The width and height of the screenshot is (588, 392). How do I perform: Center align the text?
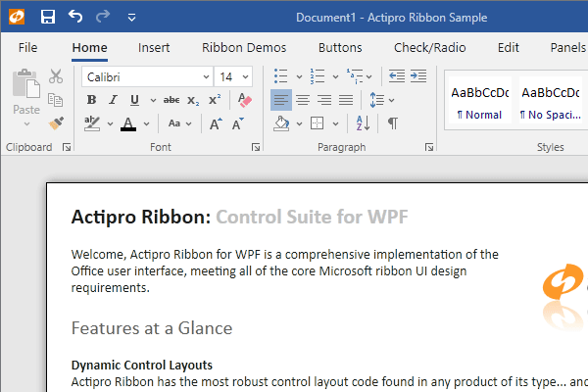click(303, 100)
